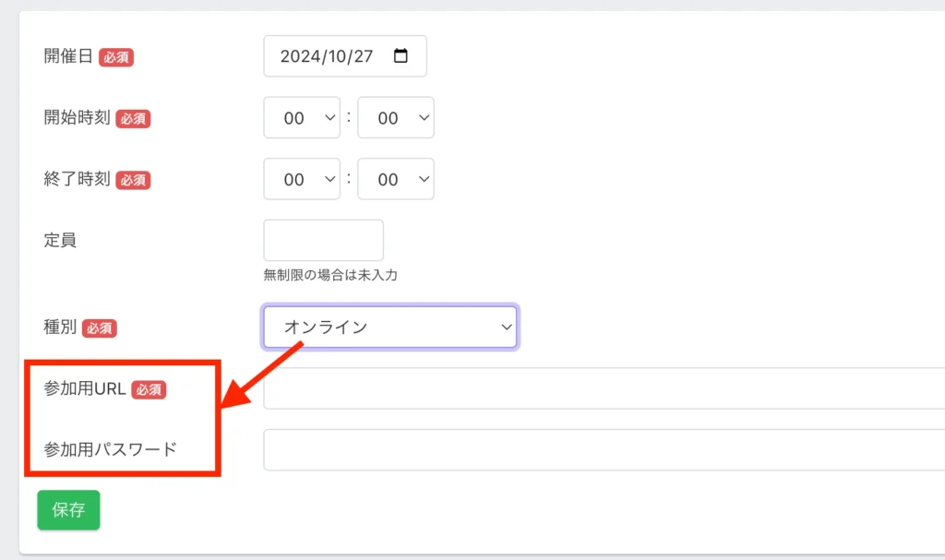
Task: Click the green 保存 button
Action: tap(68, 510)
